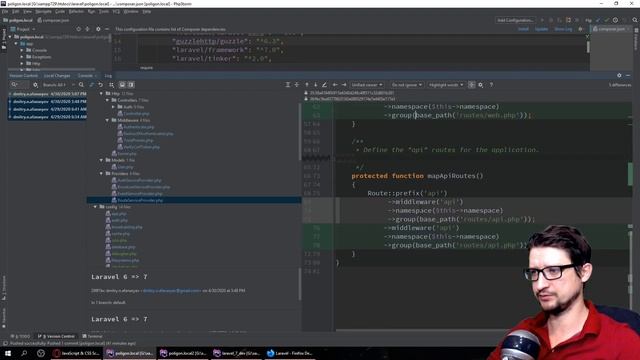Toggle the preview diff view button

131,84
